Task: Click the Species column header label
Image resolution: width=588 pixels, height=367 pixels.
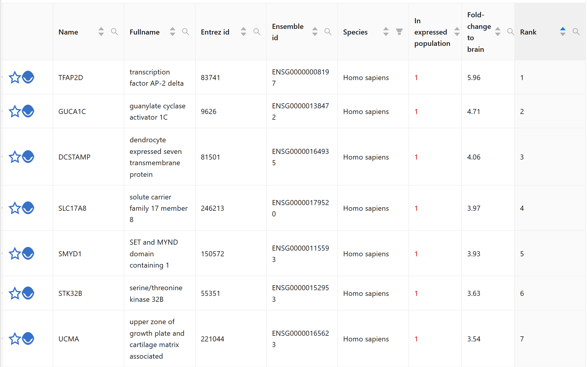Action: [x=355, y=32]
